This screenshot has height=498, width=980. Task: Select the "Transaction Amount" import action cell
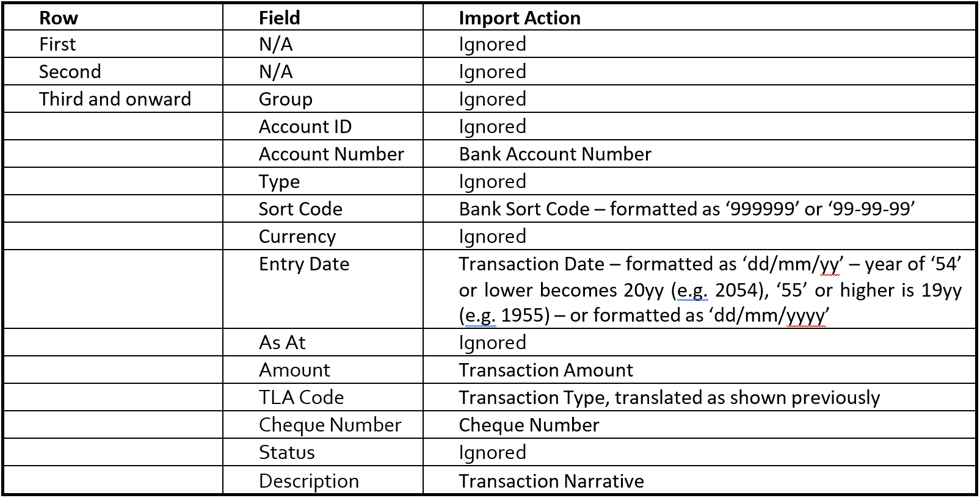(x=545, y=370)
